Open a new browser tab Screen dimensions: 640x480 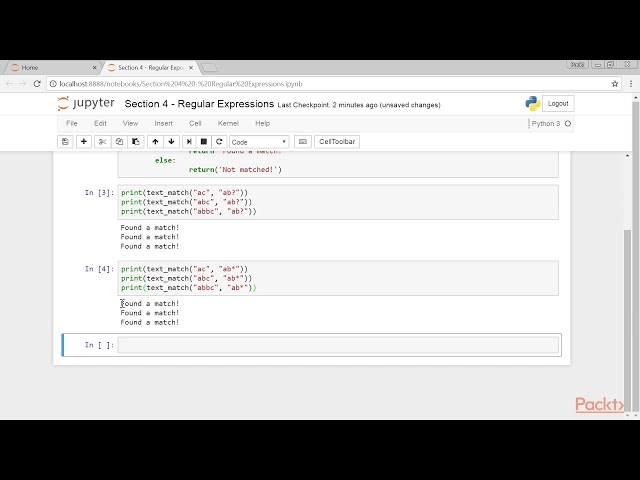click(x=209, y=68)
